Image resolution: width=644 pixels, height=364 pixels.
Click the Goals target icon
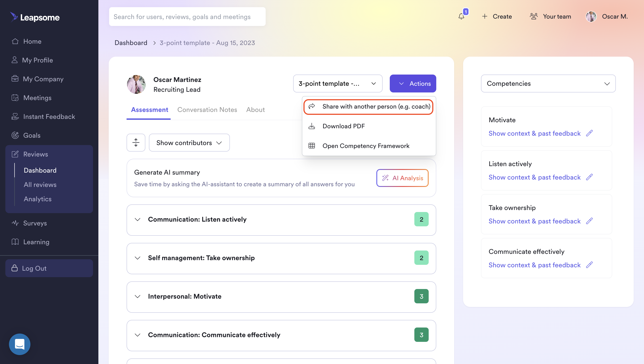(x=15, y=135)
